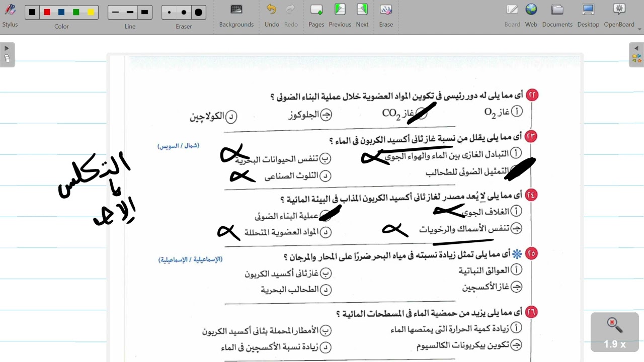Erase the page content
Viewport: 644px width, 362px height.
[x=386, y=15]
